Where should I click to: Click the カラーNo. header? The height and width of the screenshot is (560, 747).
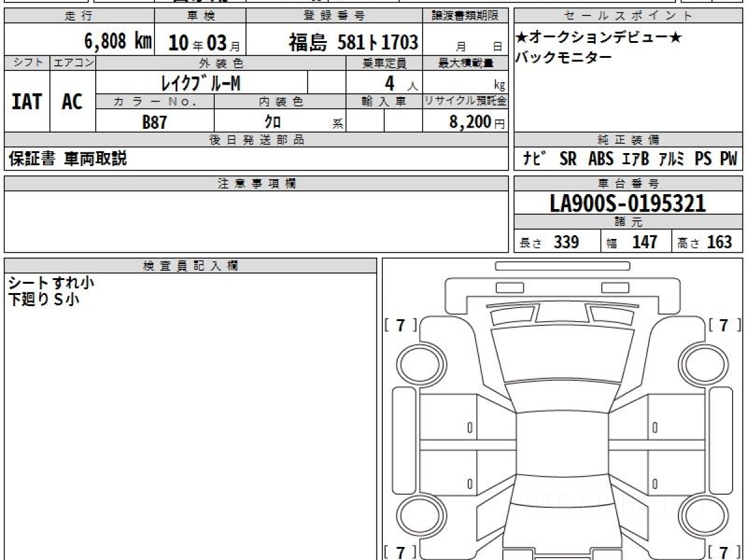point(155,101)
